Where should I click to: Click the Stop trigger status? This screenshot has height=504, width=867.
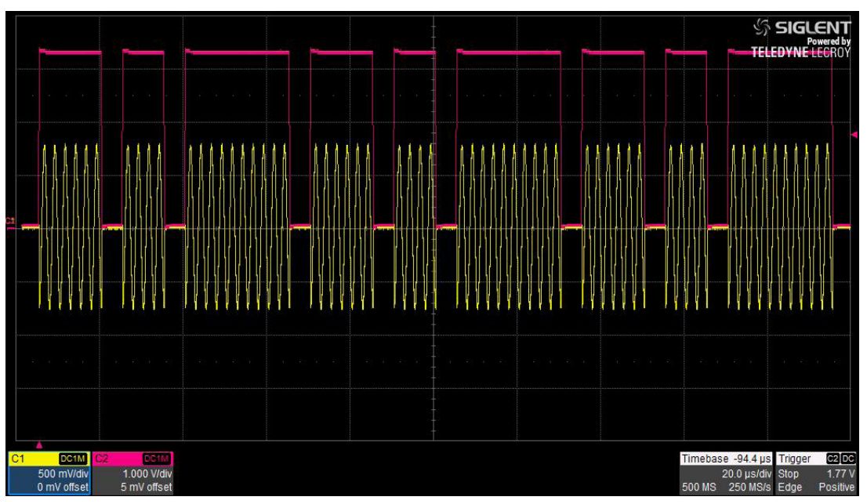point(787,474)
